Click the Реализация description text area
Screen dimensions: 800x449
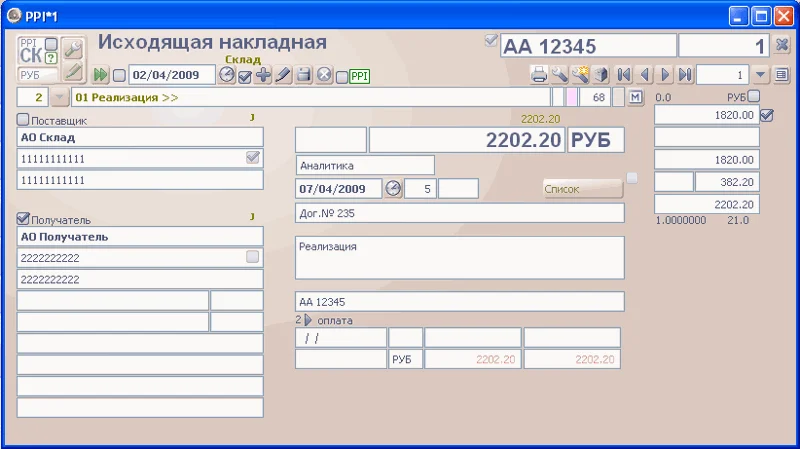point(460,258)
